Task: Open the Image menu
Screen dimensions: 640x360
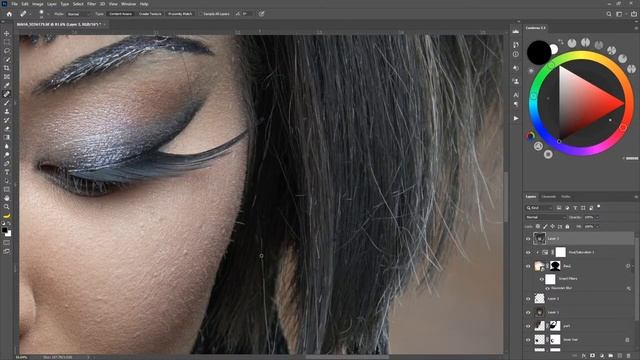Action: coord(38,4)
